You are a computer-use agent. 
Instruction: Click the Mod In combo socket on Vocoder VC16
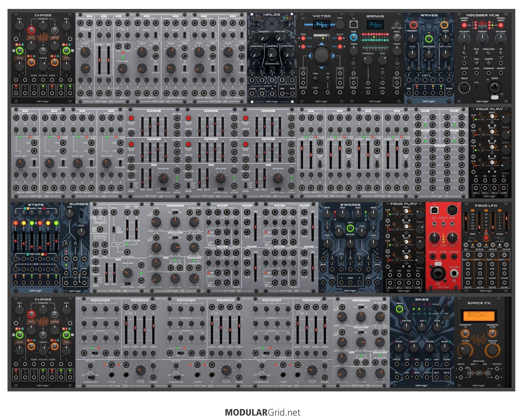pos(495,88)
